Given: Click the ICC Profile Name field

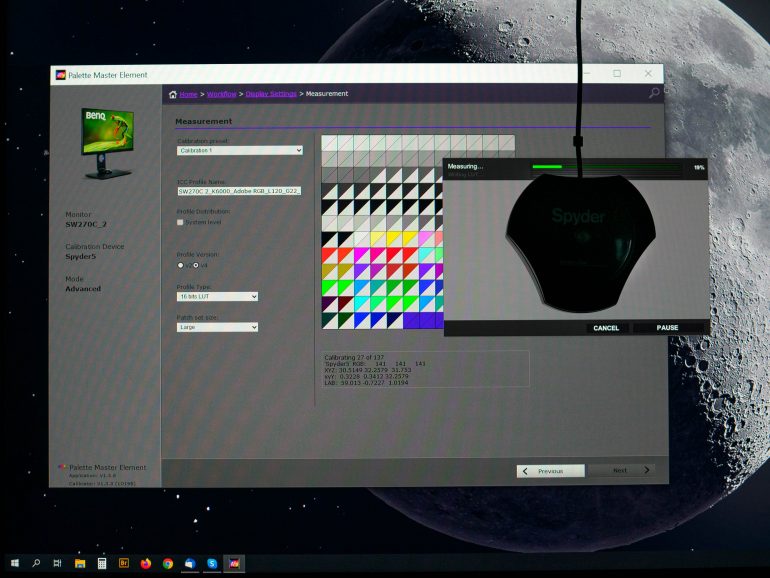Looking at the screenshot, I should tap(239, 191).
